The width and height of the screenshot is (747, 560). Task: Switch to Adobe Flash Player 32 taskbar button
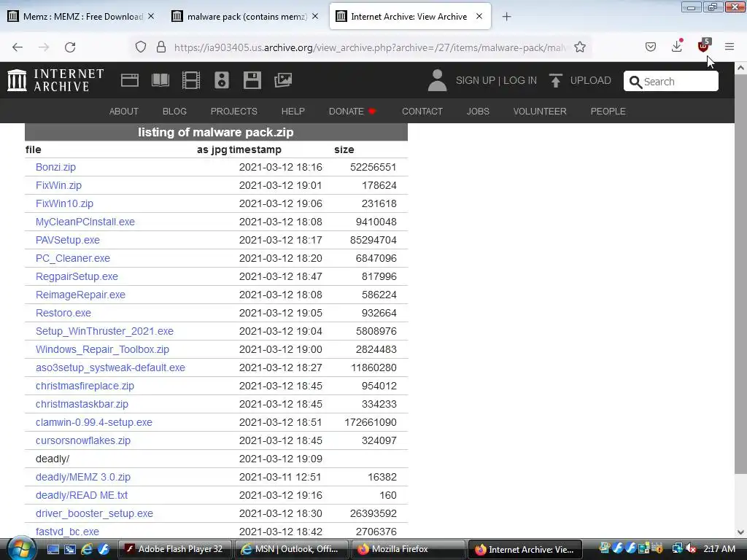174,549
